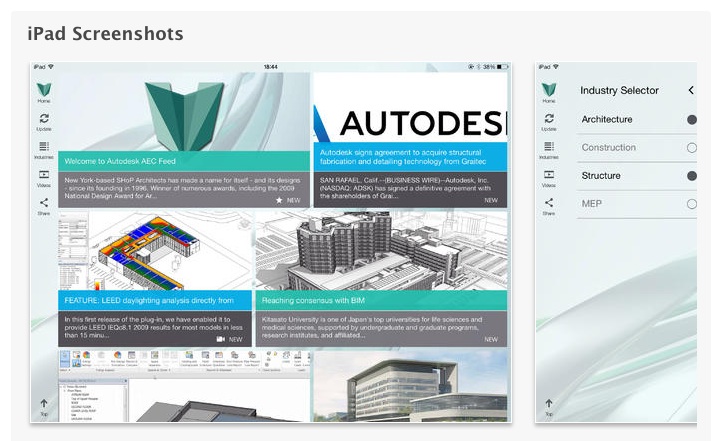
Task: Tap star icon on Welcome feed card
Action: (279, 200)
